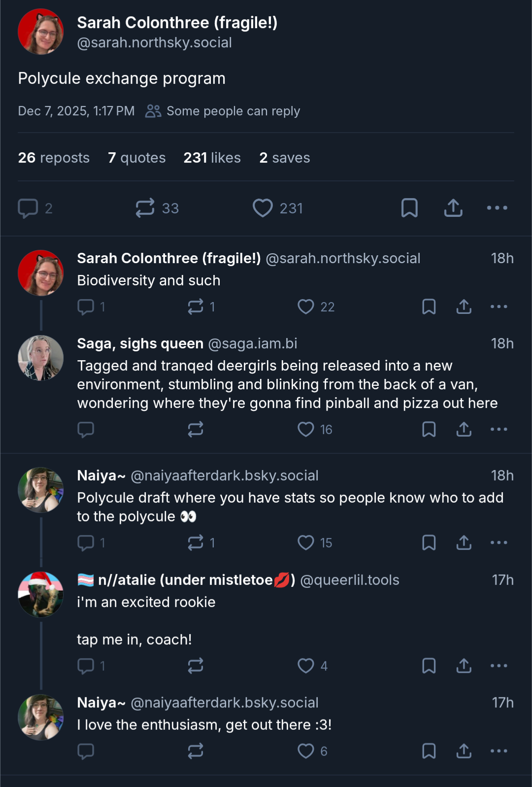Bookmark the main Polycule exchange program post
Screen dimensions: 532x787
pos(409,208)
